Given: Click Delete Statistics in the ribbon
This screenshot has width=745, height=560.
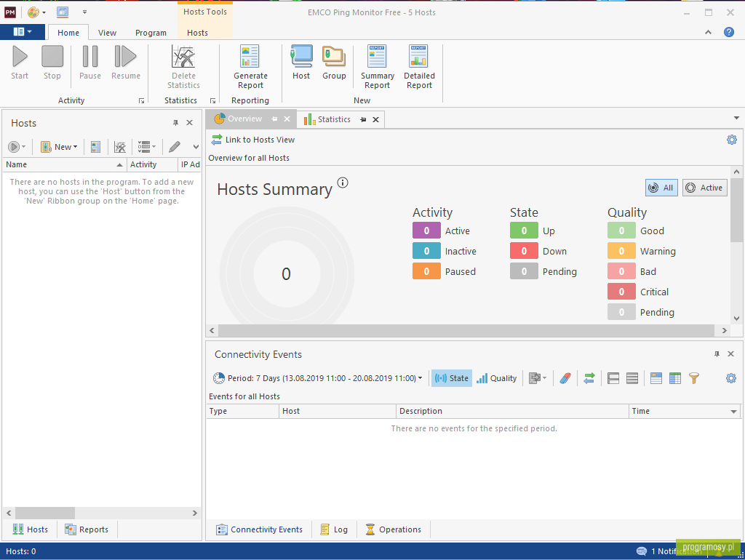Looking at the screenshot, I should [183, 67].
